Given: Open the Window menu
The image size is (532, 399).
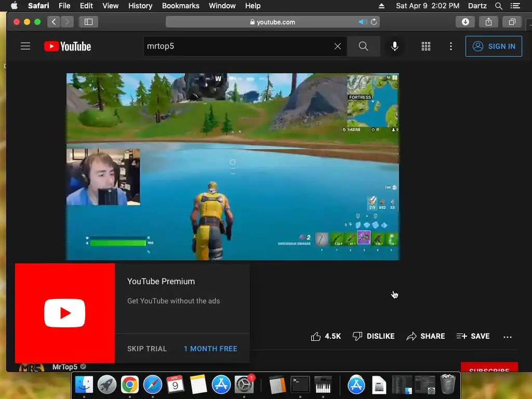Looking at the screenshot, I should coord(222,6).
